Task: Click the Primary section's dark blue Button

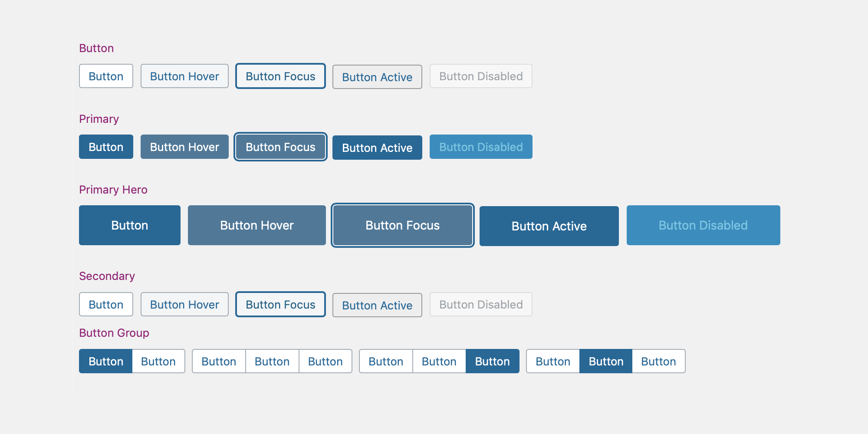Action: 106,147
